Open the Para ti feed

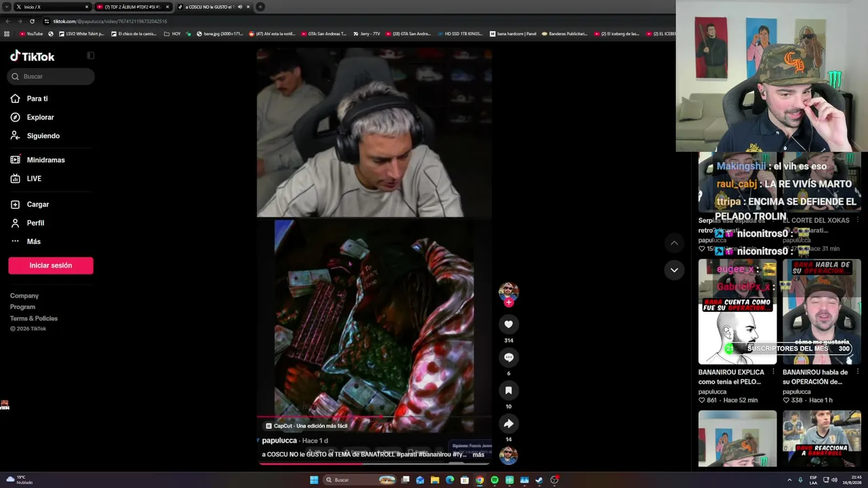click(29, 99)
